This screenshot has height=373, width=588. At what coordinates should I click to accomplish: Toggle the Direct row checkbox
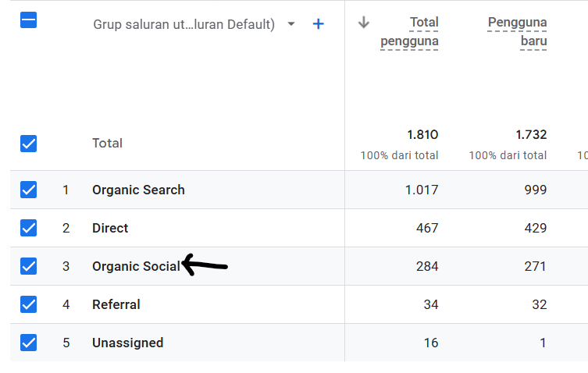[x=28, y=228]
